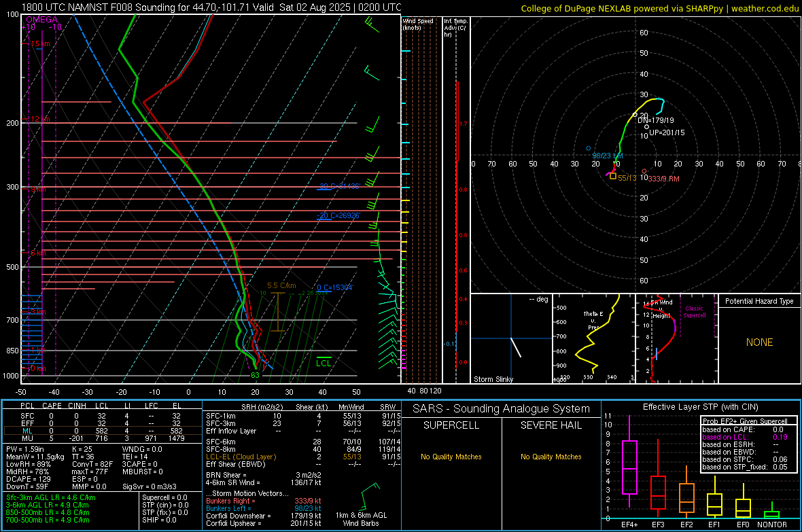Screen dimensions: 802x532
Task: Click the '5.5 C/km' lapse rate label
Action: tap(281, 286)
